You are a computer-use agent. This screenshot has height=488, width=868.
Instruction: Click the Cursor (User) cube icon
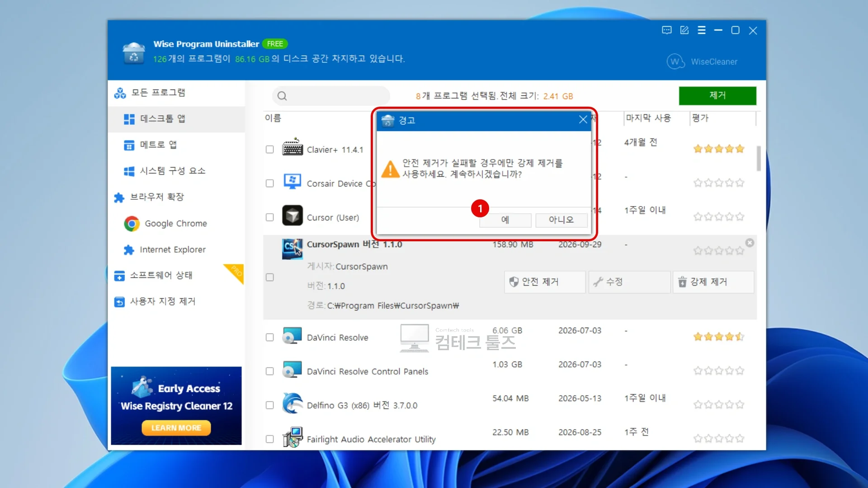[x=292, y=215]
